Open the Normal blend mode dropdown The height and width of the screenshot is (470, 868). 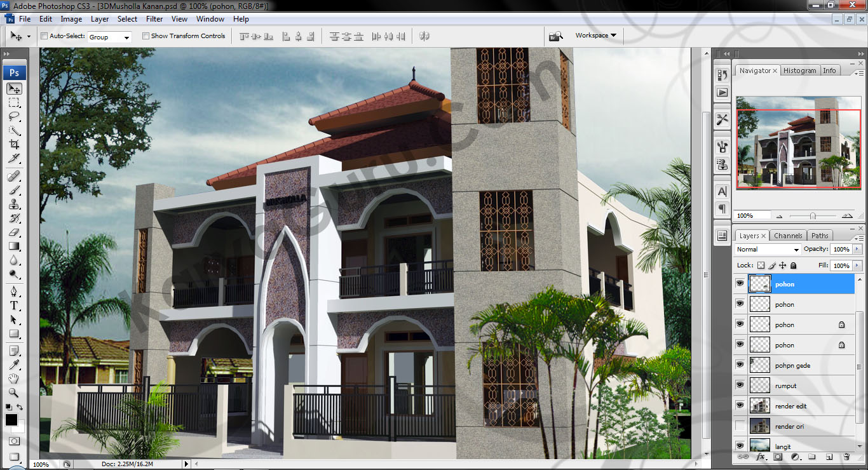(x=768, y=250)
